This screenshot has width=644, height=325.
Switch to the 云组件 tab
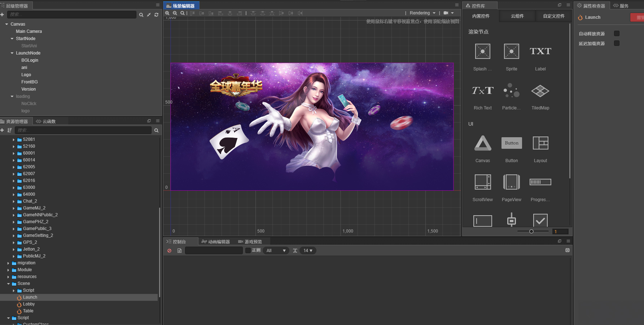pyautogui.click(x=517, y=16)
